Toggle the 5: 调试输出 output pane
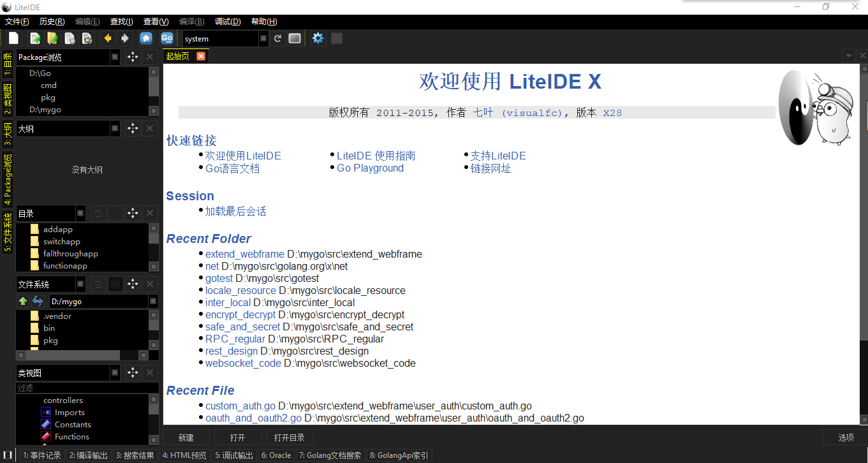The image size is (868, 463). pyautogui.click(x=234, y=455)
